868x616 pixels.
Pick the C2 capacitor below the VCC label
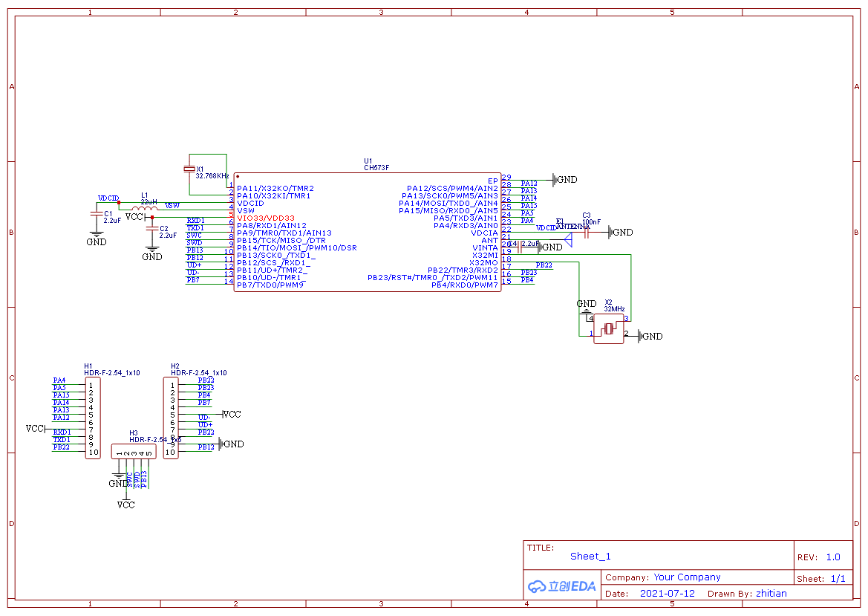(x=152, y=228)
